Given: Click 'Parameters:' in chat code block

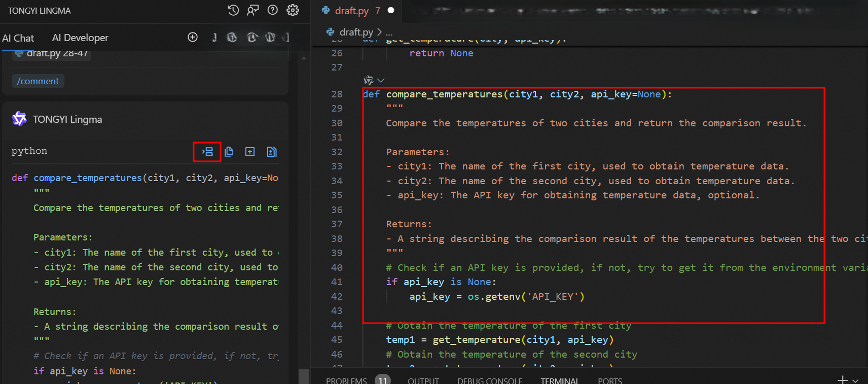Looking at the screenshot, I should (63, 237).
